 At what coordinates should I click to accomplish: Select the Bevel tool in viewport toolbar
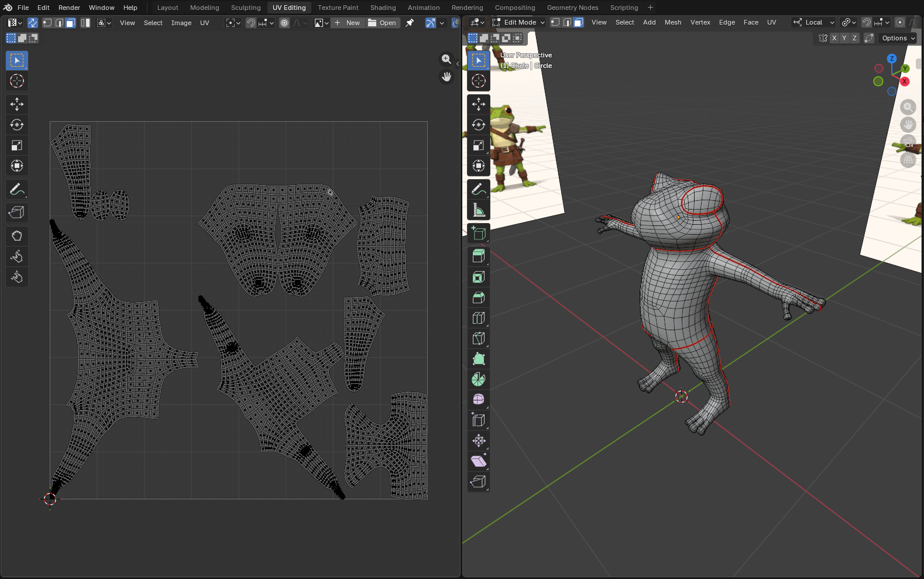coord(478,297)
